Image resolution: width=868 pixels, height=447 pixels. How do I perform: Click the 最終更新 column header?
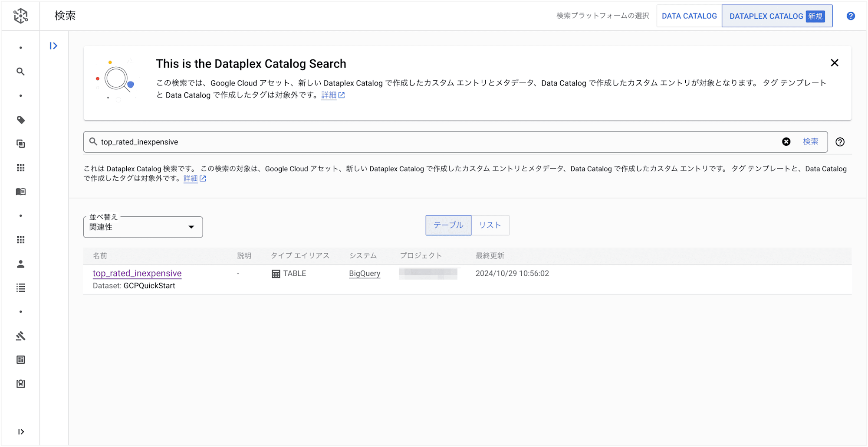(x=490, y=256)
